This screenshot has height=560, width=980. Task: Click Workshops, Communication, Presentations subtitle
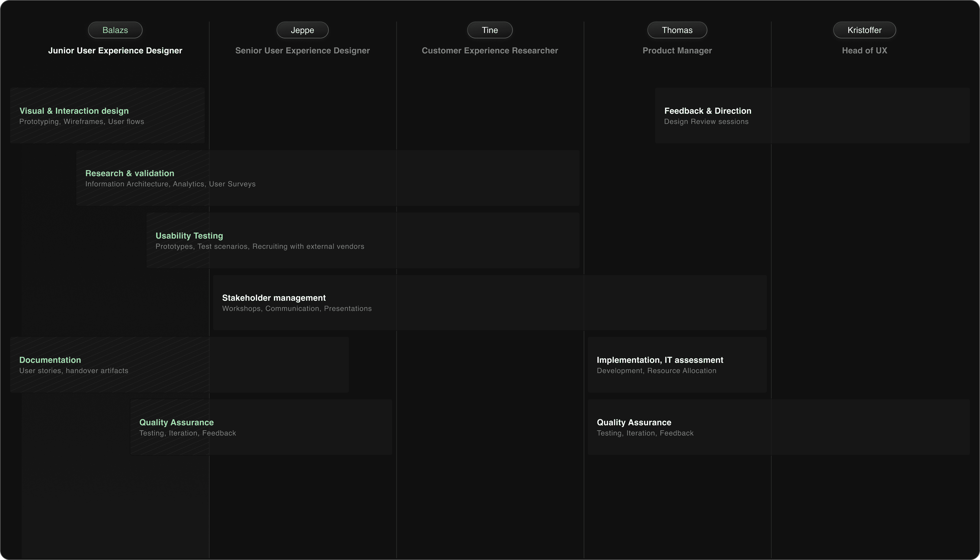pos(297,308)
